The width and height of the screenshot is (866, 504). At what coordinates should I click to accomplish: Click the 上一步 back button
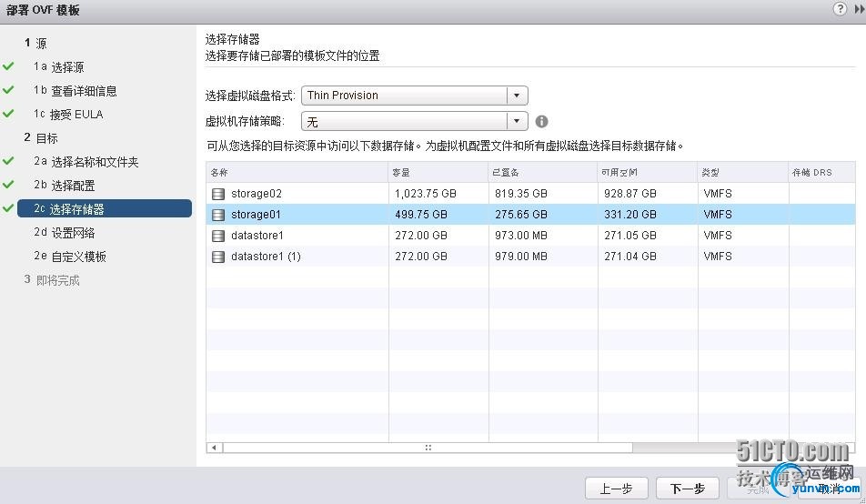click(x=617, y=489)
